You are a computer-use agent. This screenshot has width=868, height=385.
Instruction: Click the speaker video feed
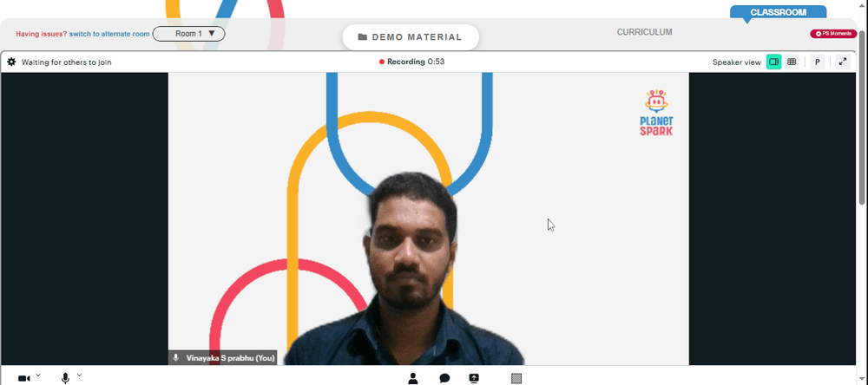tap(429, 219)
